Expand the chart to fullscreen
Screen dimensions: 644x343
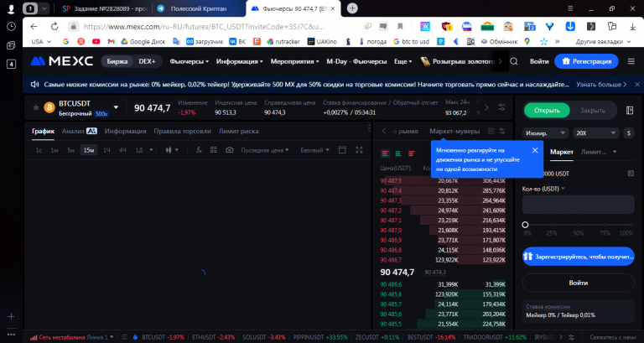tap(360, 150)
